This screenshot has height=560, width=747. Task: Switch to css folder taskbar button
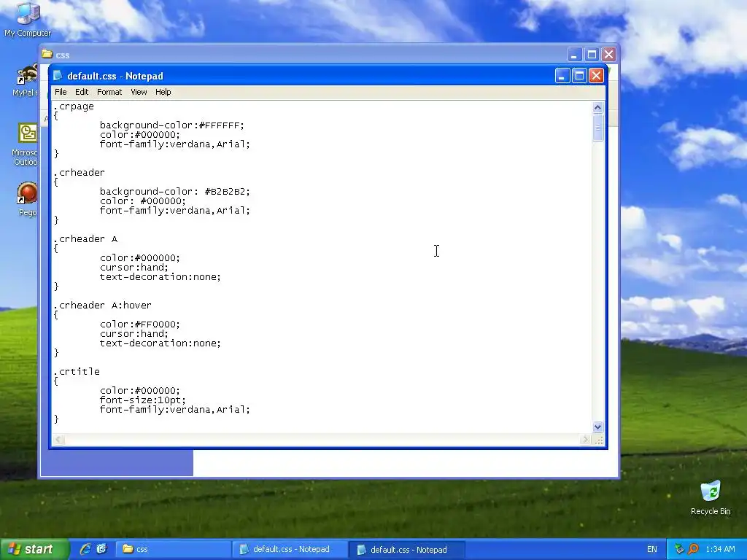[x=173, y=550]
